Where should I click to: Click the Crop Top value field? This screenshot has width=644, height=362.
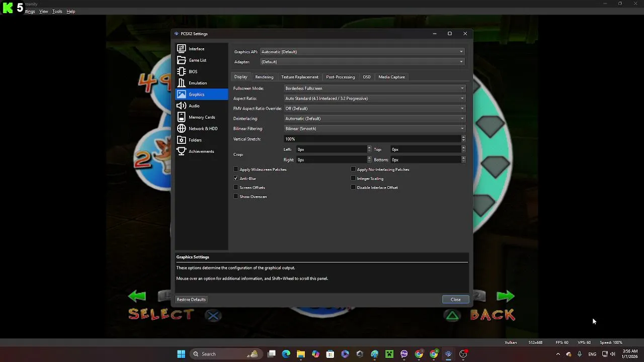pyautogui.click(x=428, y=149)
